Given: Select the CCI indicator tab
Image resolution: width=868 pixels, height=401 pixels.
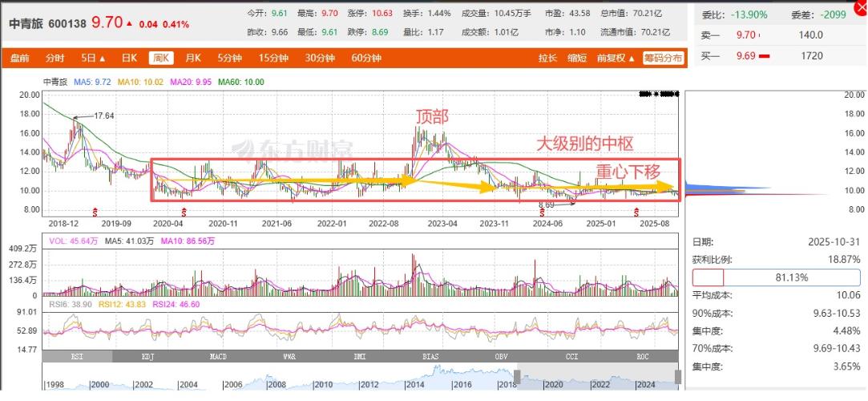Looking at the screenshot, I should [x=571, y=357].
